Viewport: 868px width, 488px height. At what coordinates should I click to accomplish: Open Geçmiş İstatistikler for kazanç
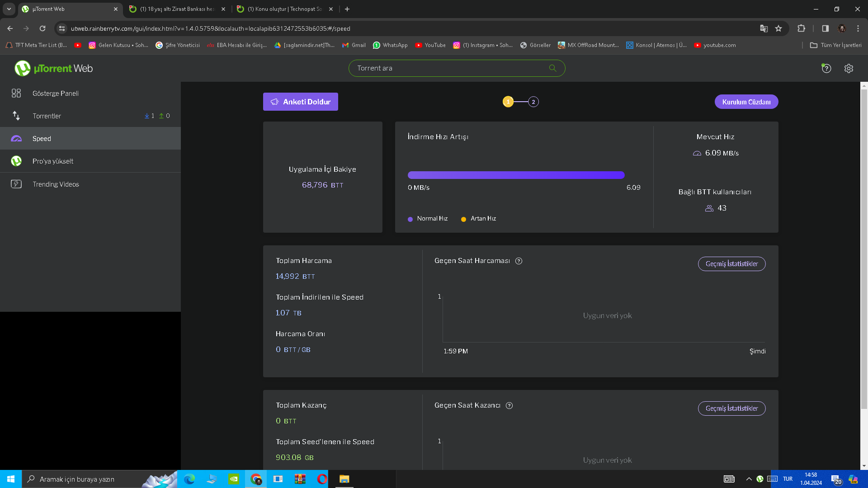731,408
